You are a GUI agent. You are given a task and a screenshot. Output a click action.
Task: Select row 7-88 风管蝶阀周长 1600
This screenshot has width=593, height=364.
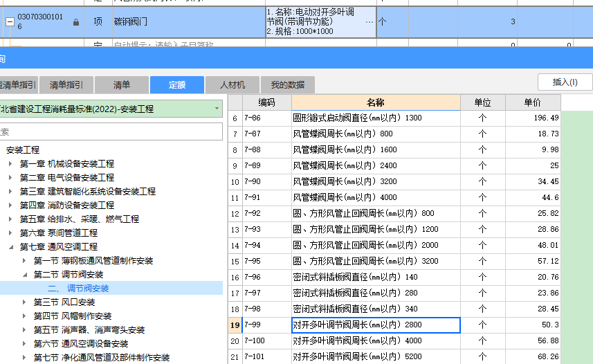click(x=394, y=150)
